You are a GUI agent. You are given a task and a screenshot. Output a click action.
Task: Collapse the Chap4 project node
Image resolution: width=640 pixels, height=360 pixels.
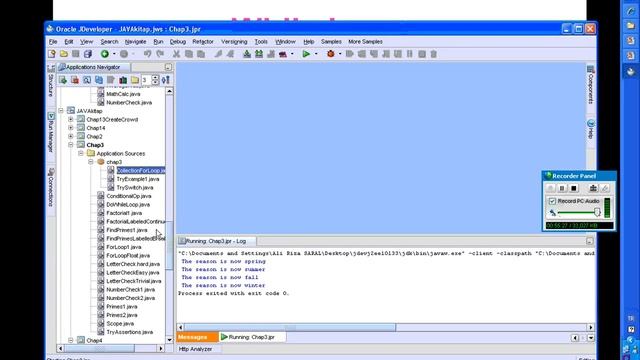[71, 340]
